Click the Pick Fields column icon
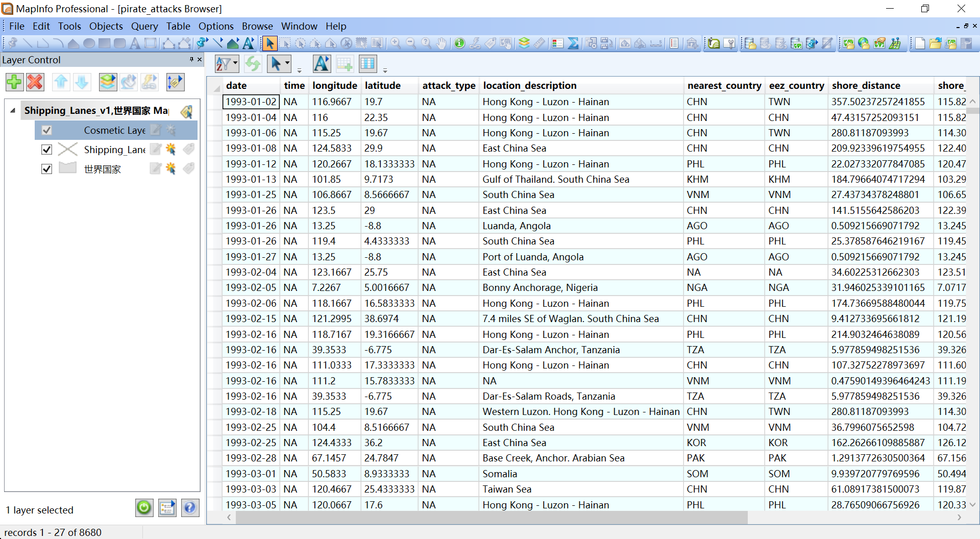This screenshot has height=539, width=980. (x=367, y=64)
